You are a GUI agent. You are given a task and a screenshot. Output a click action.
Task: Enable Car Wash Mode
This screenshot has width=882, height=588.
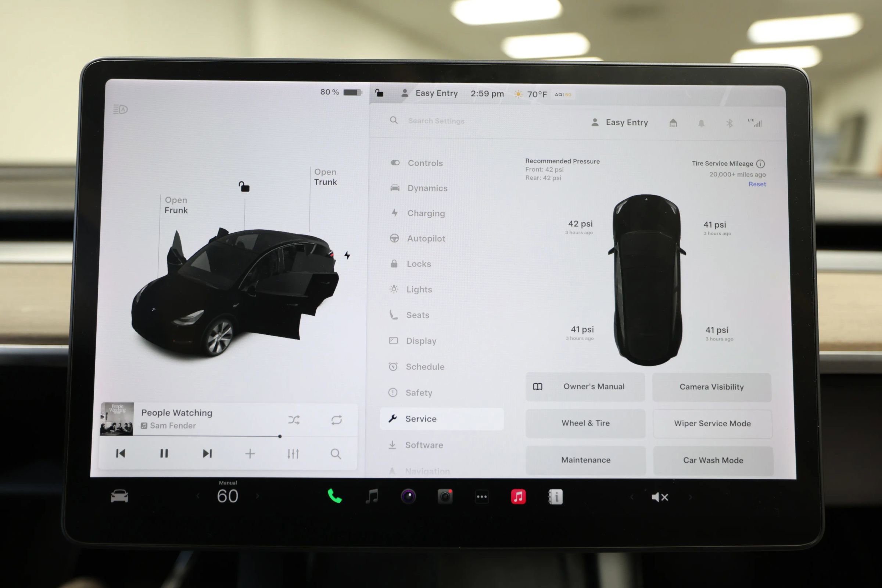713,460
